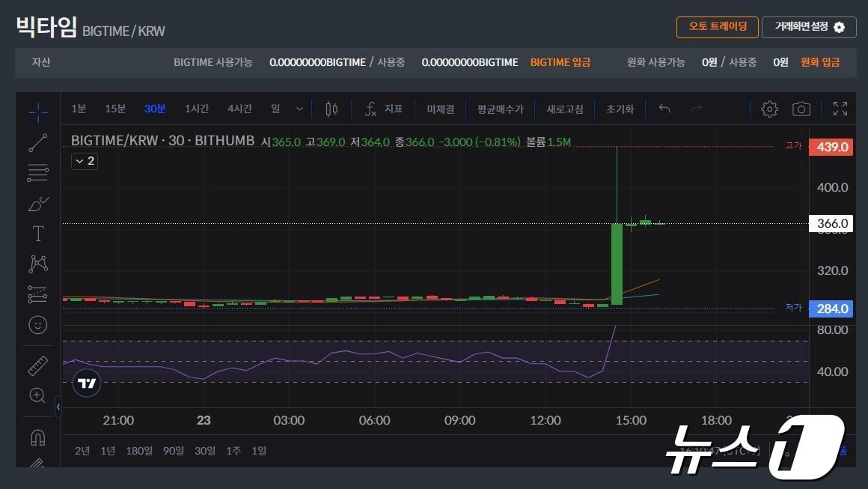Open the XABCD pattern tool
This screenshot has height=489, width=868.
pos(37,264)
